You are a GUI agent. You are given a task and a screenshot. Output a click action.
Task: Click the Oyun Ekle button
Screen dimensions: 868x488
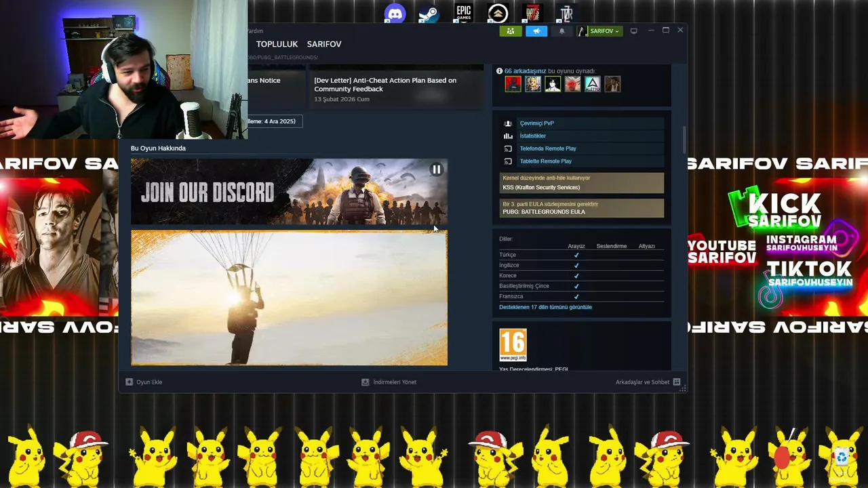(144, 382)
